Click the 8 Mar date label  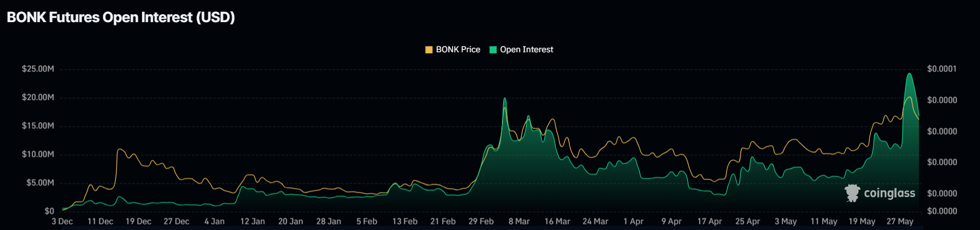point(519,221)
